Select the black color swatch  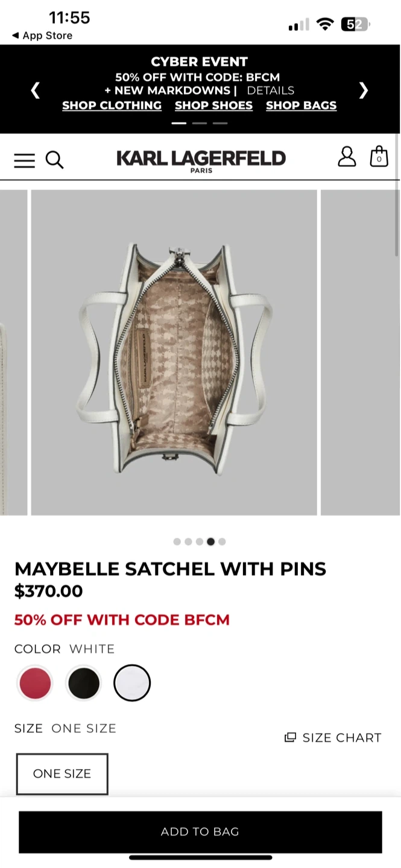tap(84, 683)
